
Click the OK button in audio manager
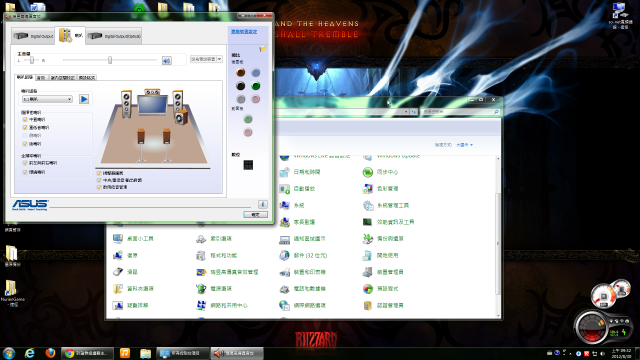(256, 215)
